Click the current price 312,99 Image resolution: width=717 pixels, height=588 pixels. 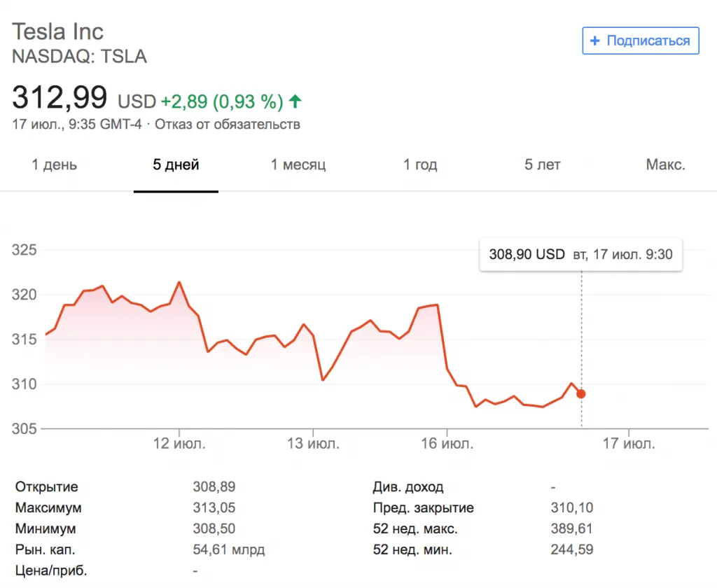[60, 97]
